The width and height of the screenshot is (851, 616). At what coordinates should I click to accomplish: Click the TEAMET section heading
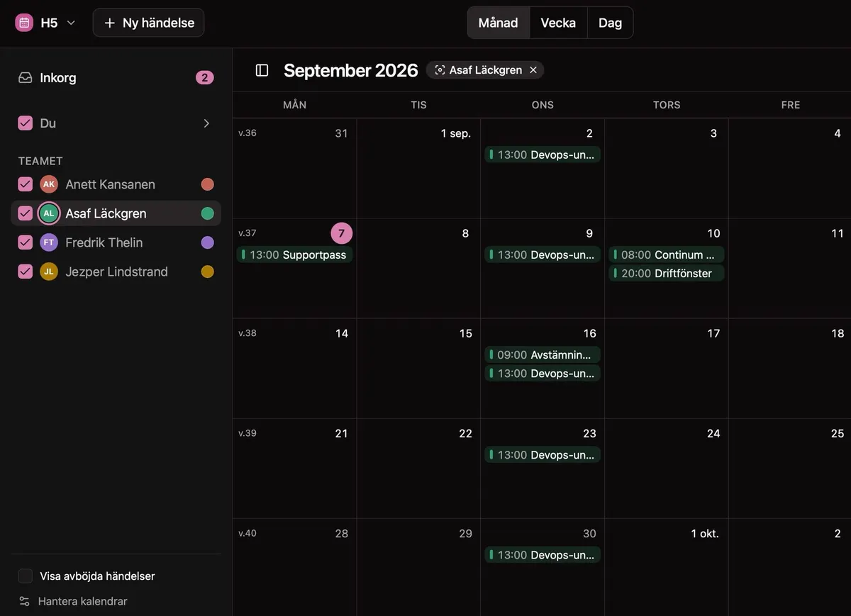click(40, 161)
